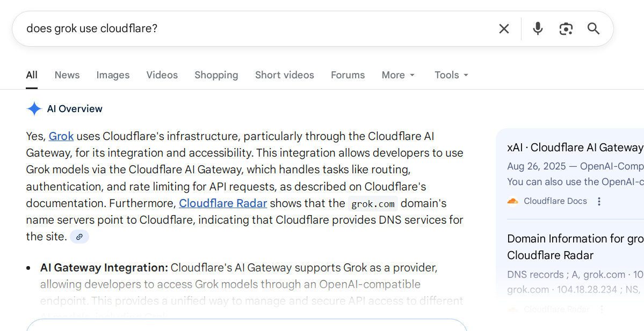Image resolution: width=644 pixels, height=331 pixels.
Task: Select the Forums tab
Action: coord(348,75)
